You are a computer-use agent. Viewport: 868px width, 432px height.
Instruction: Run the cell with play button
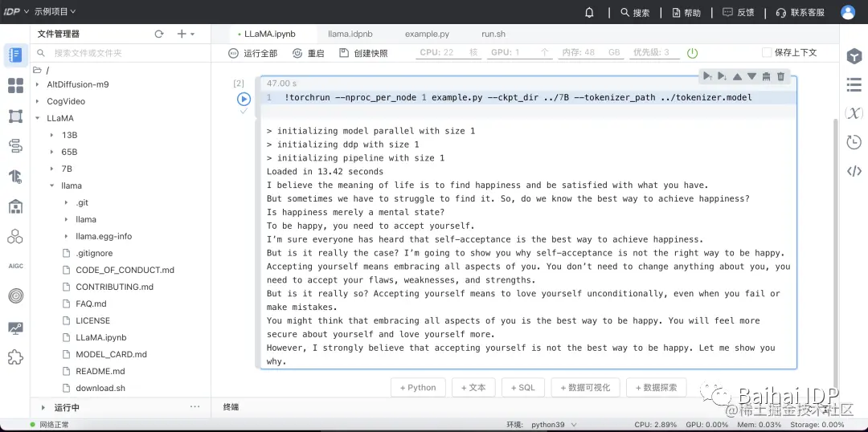tap(244, 99)
